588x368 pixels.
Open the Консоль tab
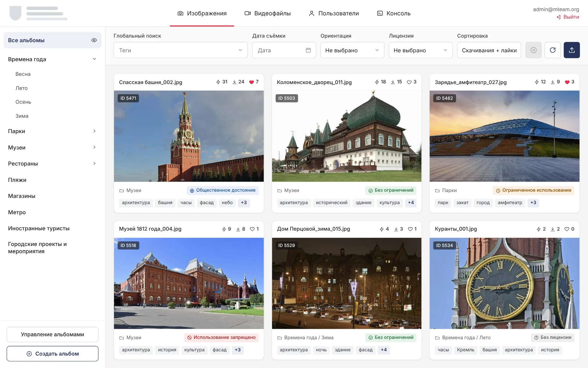click(x=394, y=13)
